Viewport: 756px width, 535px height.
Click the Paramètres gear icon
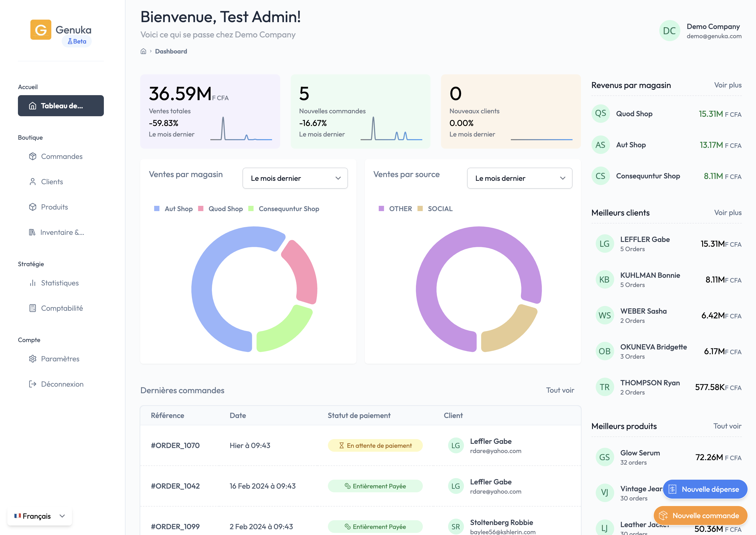pyautogui.click(x=33, y=359)
